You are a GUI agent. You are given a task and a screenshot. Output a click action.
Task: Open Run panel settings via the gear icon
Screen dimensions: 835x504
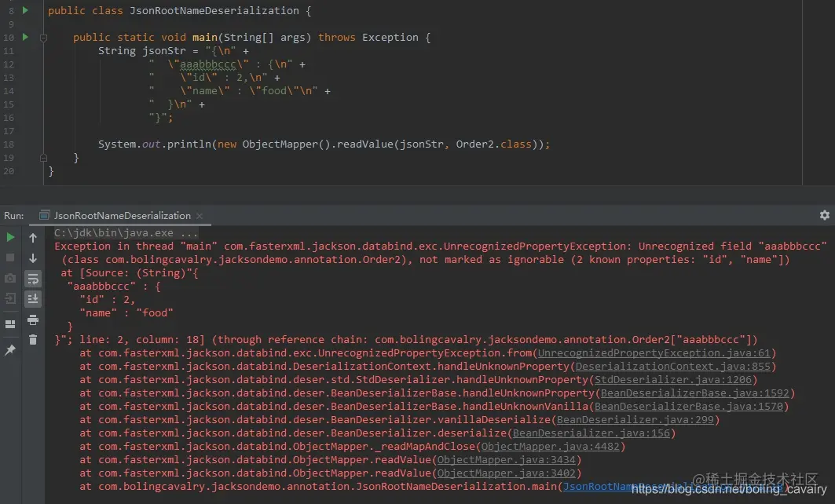coord(824,215)
